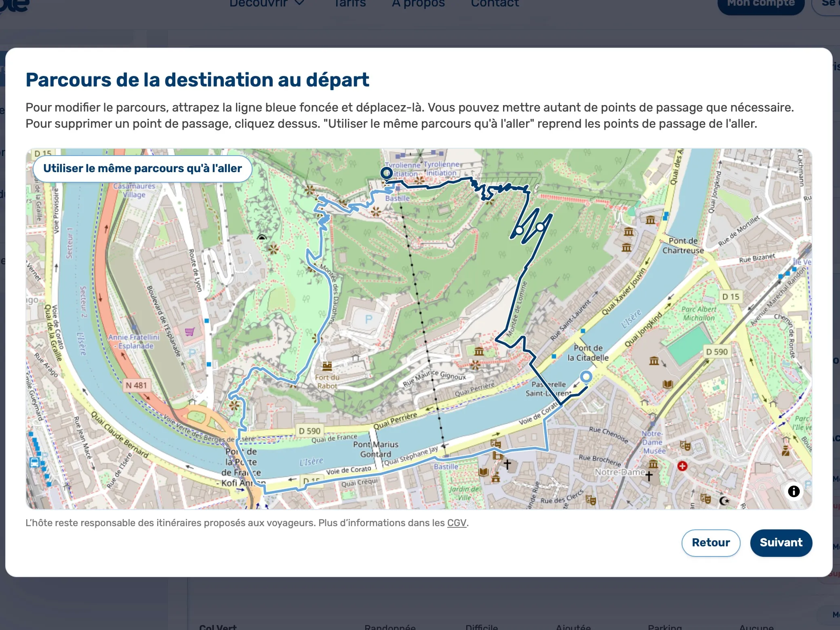Click the Pont de la Citadelle label
Screen dimensions: 840x630
pyautogui.click(x=588, y=353)
